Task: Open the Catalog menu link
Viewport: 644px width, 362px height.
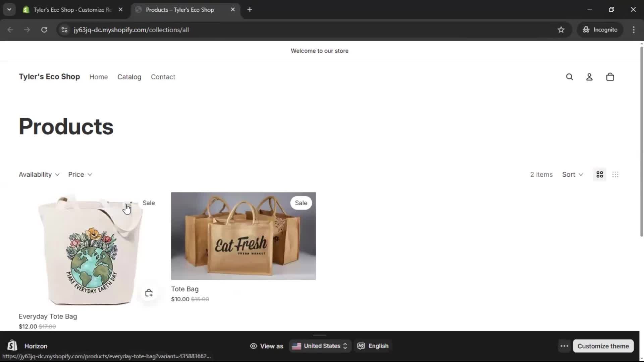Action: tap(129, 77)
